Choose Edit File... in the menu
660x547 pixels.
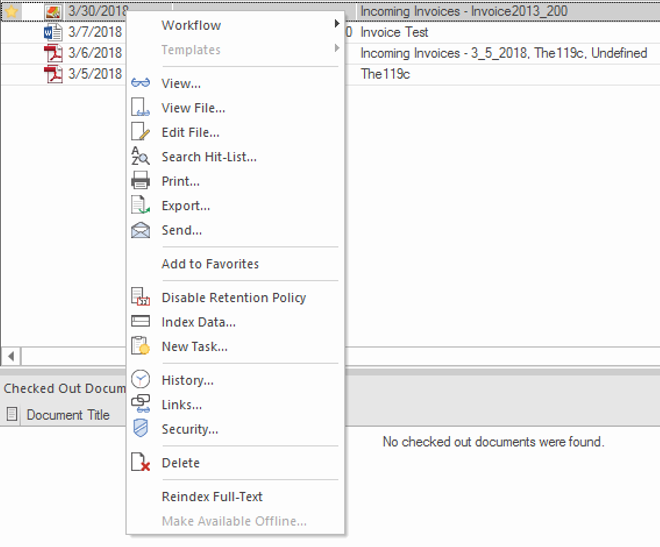pos(235,132)
